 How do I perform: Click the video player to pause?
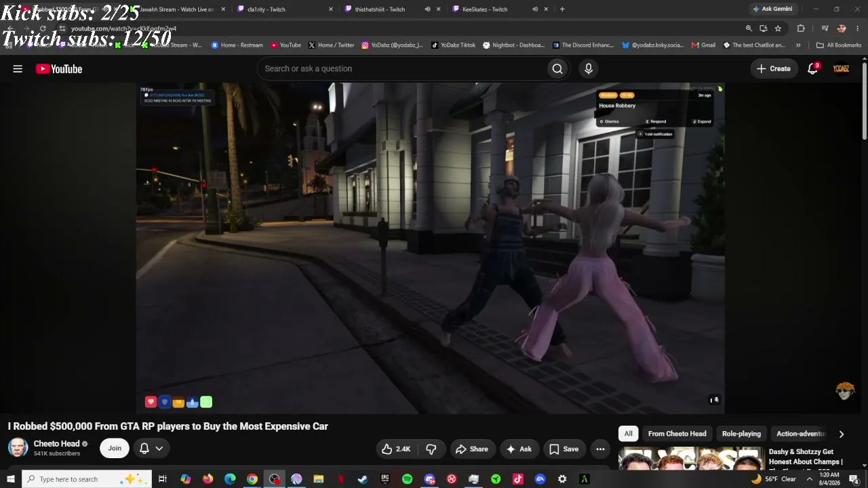(431, 248)
